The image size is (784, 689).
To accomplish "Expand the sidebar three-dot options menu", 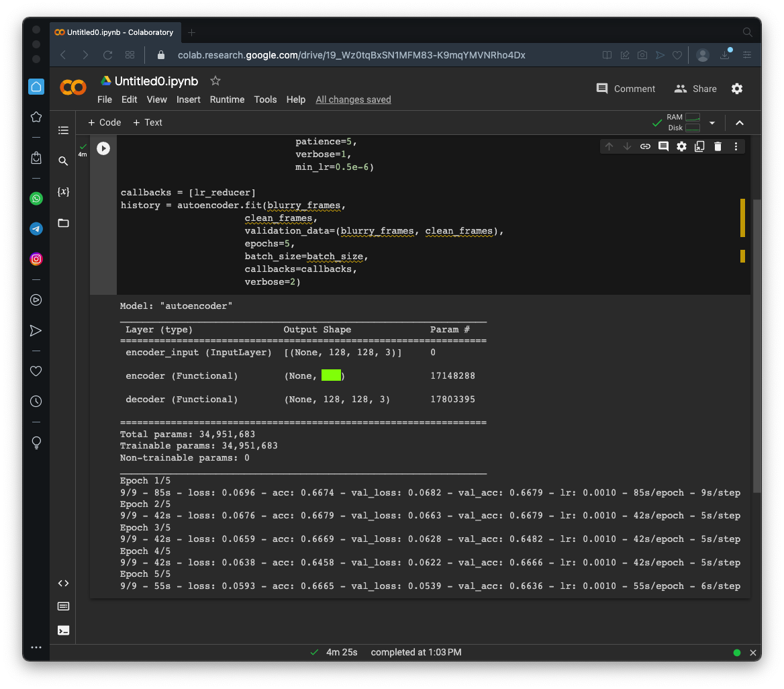I will (x=36, y=647).
